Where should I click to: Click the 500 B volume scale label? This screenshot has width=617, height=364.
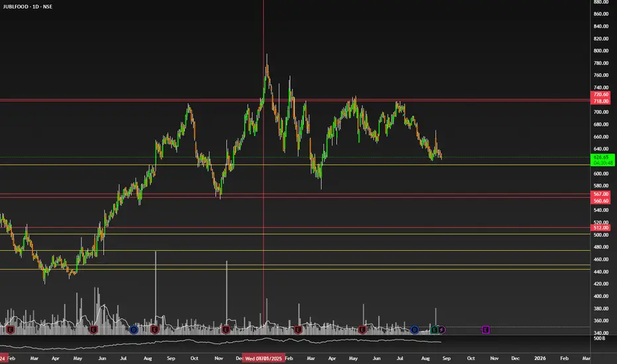tap(599, 338)
